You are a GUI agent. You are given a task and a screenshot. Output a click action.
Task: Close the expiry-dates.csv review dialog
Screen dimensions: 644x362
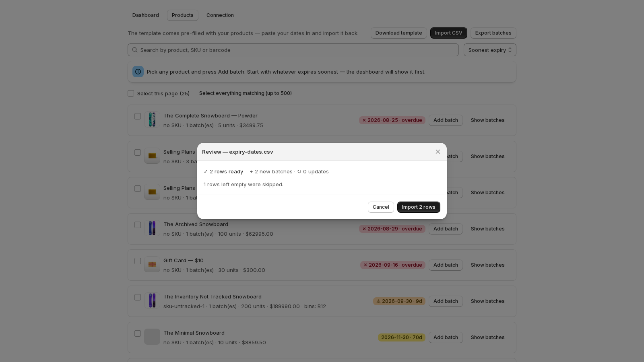[438, 152]
